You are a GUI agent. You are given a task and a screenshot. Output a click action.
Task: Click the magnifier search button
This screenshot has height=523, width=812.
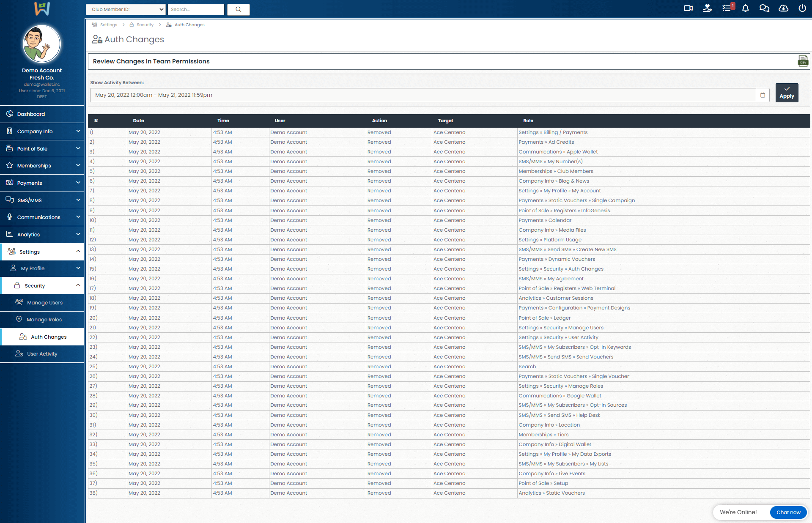[x=239, y=9]
